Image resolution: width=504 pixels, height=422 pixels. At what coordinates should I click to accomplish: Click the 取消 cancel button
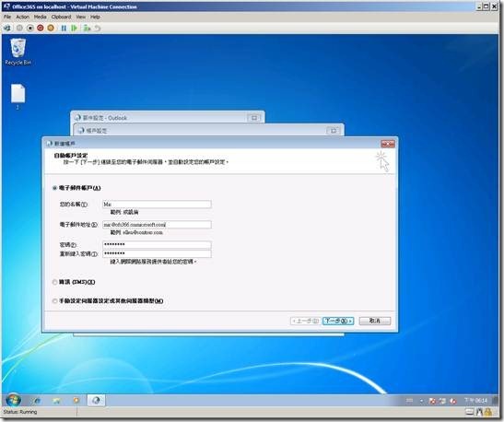[375, 321]
